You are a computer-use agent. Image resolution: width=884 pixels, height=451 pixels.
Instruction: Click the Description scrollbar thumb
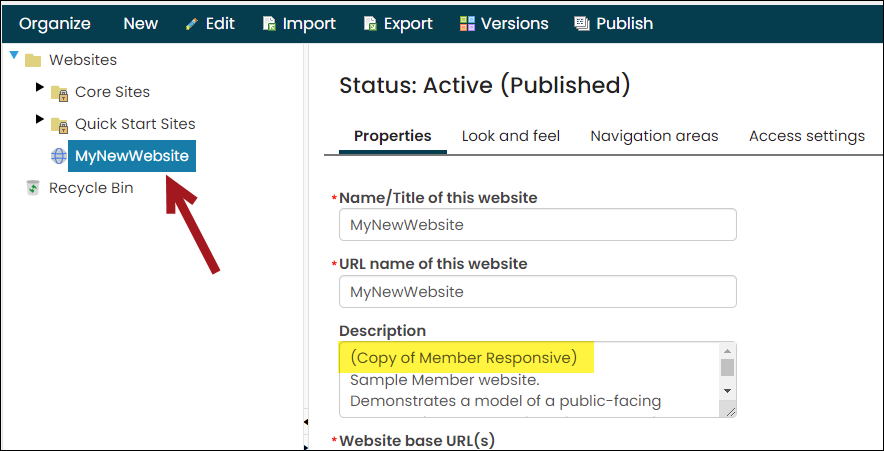[728, 368]
